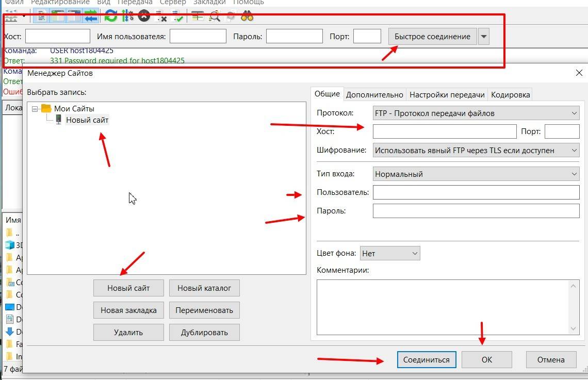Open the Site Manager toolbar icon
The width and height of the screenshot is (588, 380).
click(11, 16)
